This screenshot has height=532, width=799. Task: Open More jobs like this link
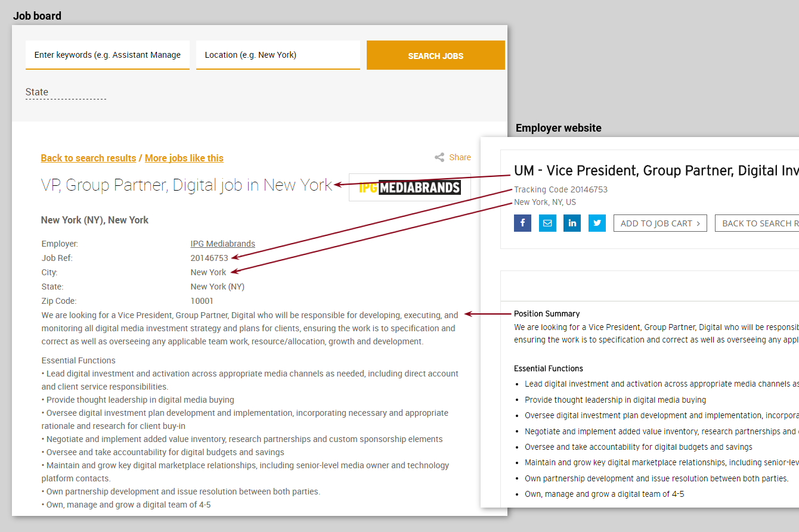[x=184, y=158]
